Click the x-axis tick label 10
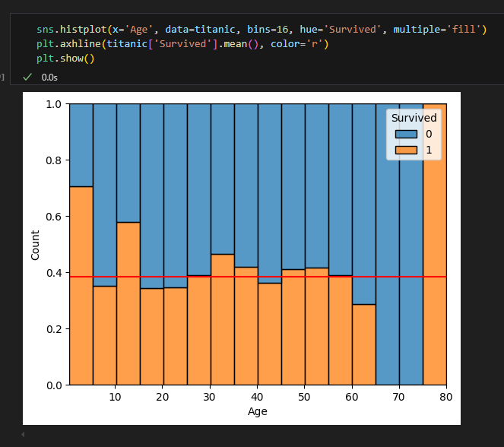 pyautogui.click(x=115, y=397)
